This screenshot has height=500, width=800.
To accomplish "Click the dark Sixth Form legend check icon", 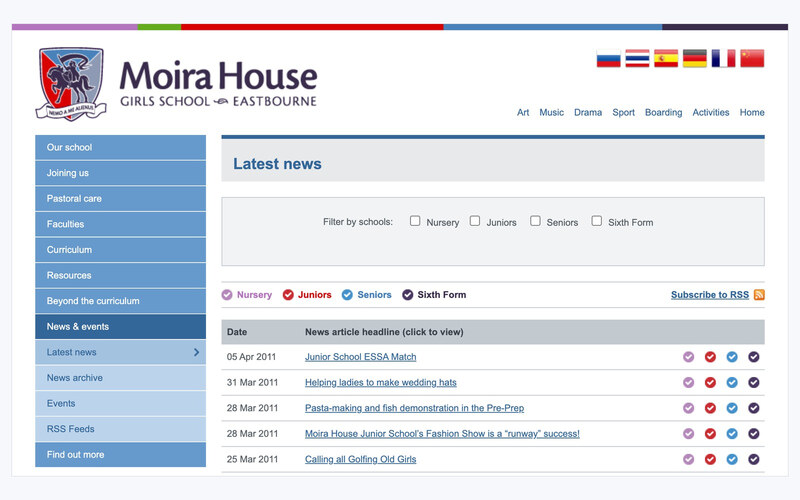I will [x=407, y=295].
